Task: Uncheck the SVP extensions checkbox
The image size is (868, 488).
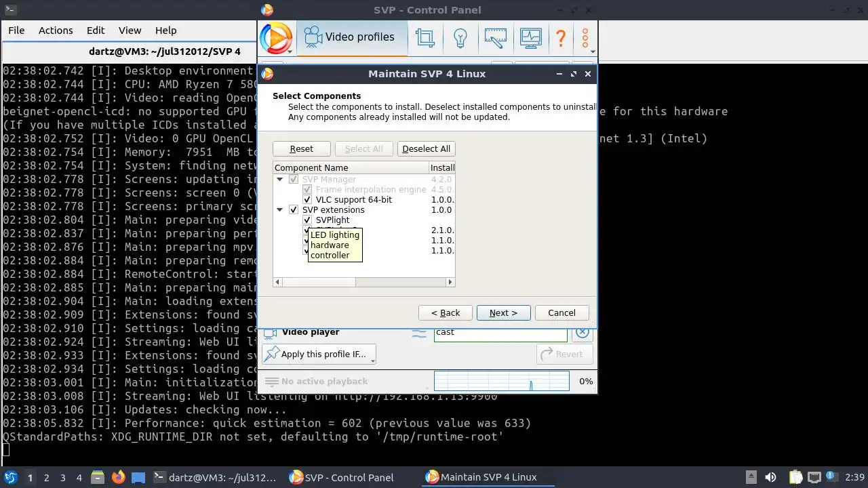Action: pos(294,210)
